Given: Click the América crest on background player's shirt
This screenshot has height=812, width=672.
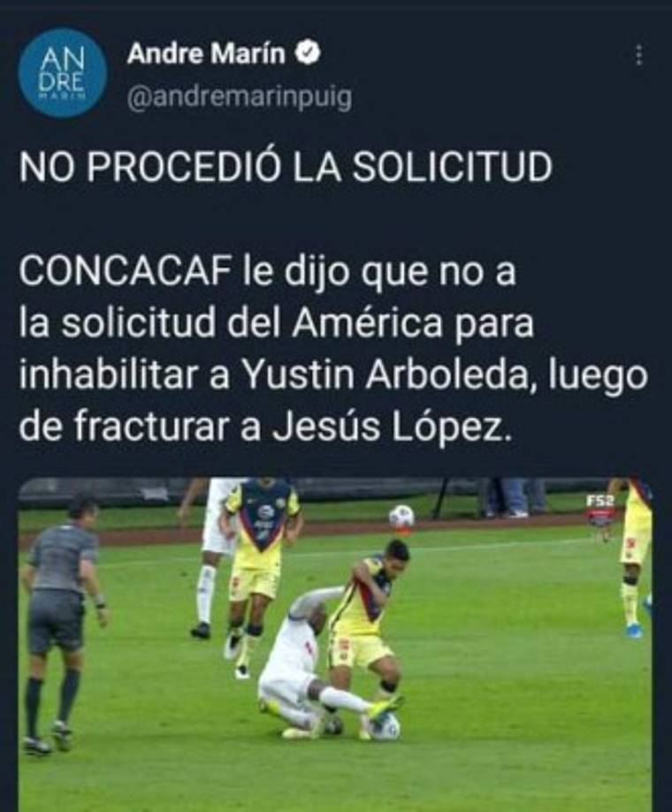Looking at the screenshot, I should click(x=266, y=512).
